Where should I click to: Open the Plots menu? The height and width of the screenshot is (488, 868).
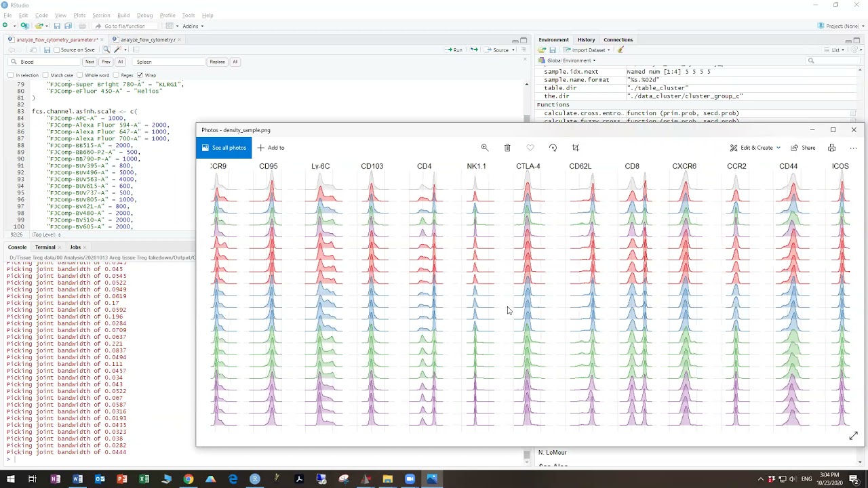[x=79, y=15]
